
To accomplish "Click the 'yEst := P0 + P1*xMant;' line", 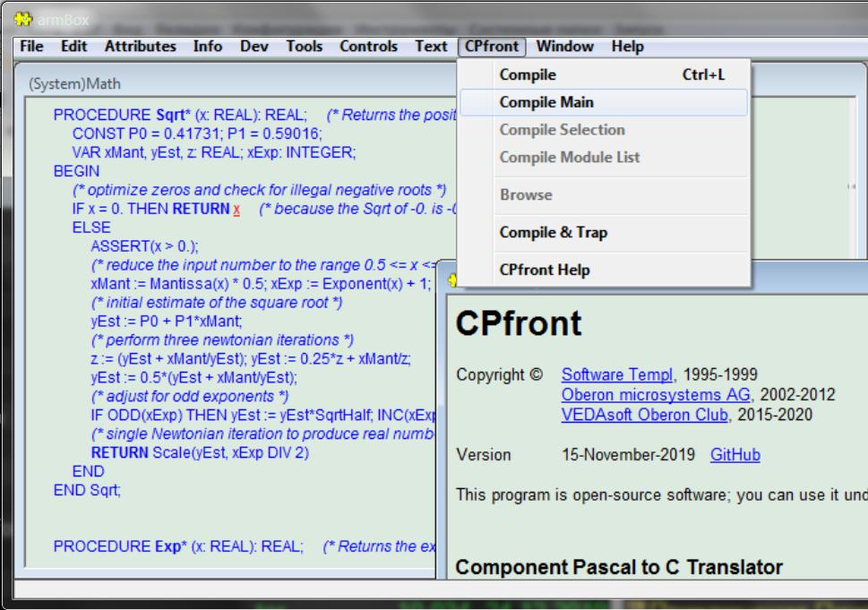I will [x=167, y=321].
